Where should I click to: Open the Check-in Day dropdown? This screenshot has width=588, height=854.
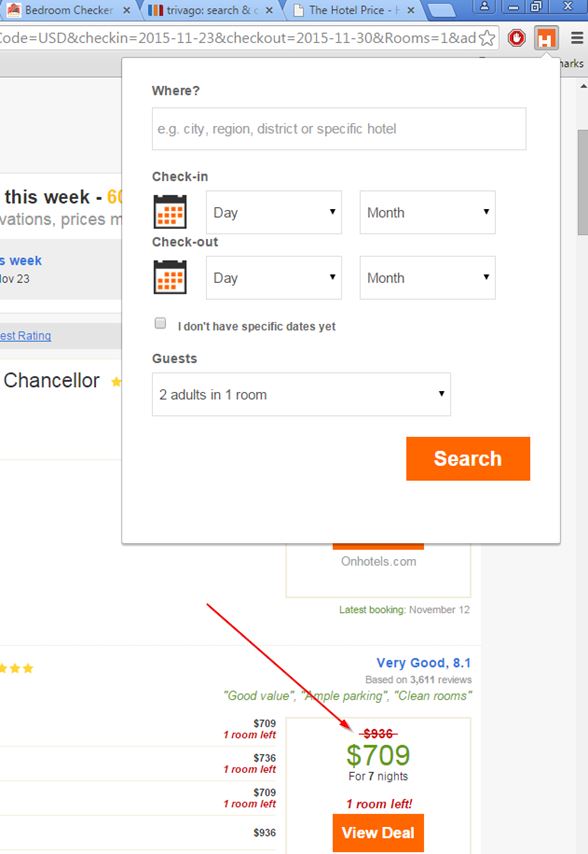274,212
